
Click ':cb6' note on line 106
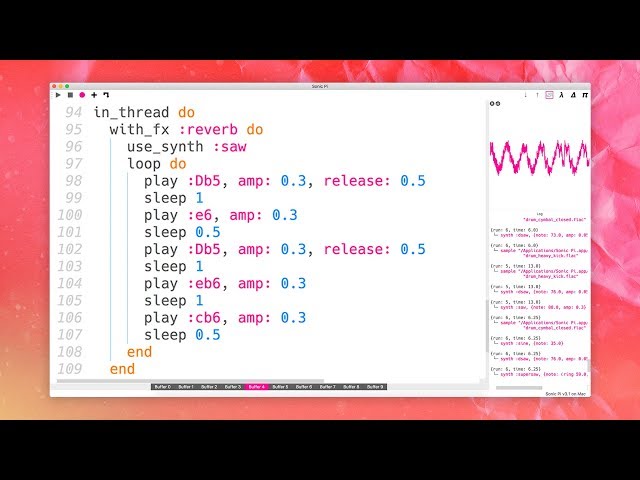pos(204,318)
